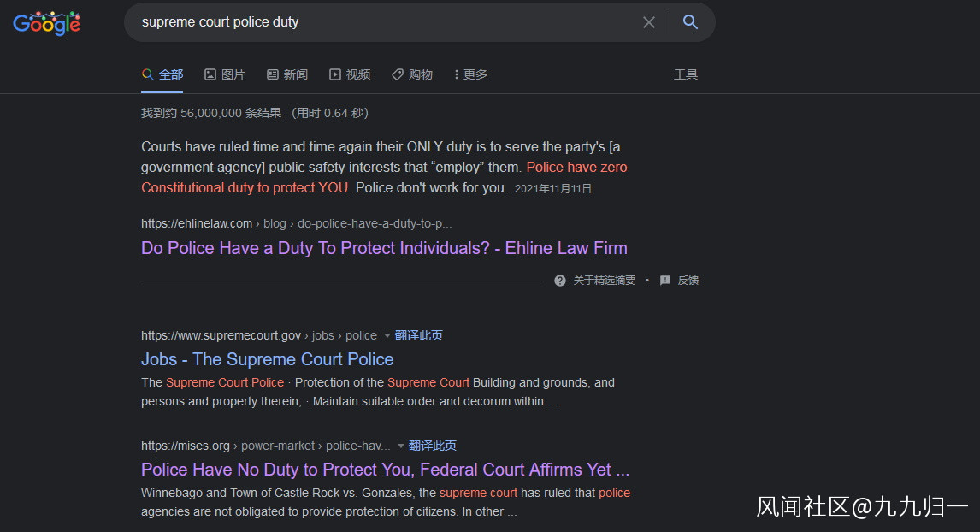Click the Google logo
Viewport: 980px width, 532px height.
click(47, 23)
